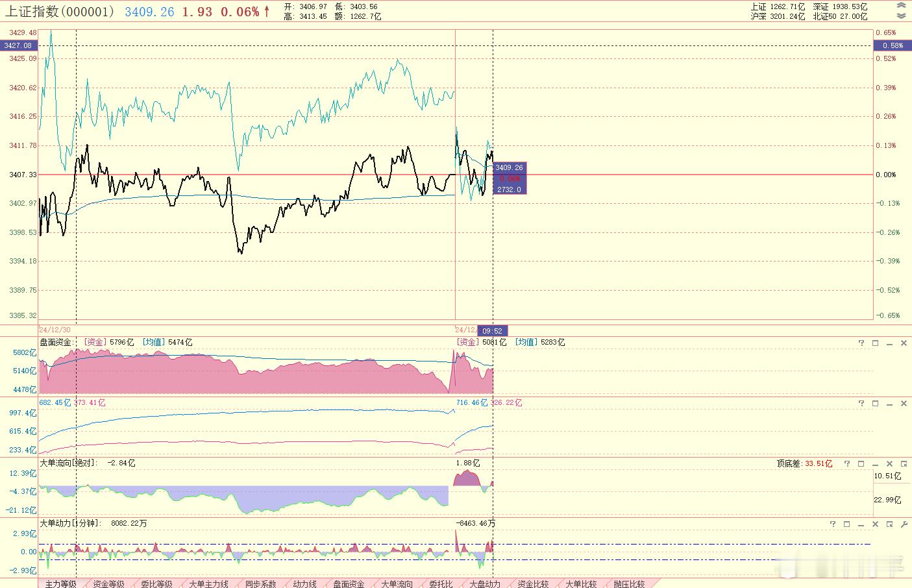The width and height of the screenshot is (912, 588).
Task: Click the 沪深 3201.24亿 turnover figure
Action: [x=777, y=16]
